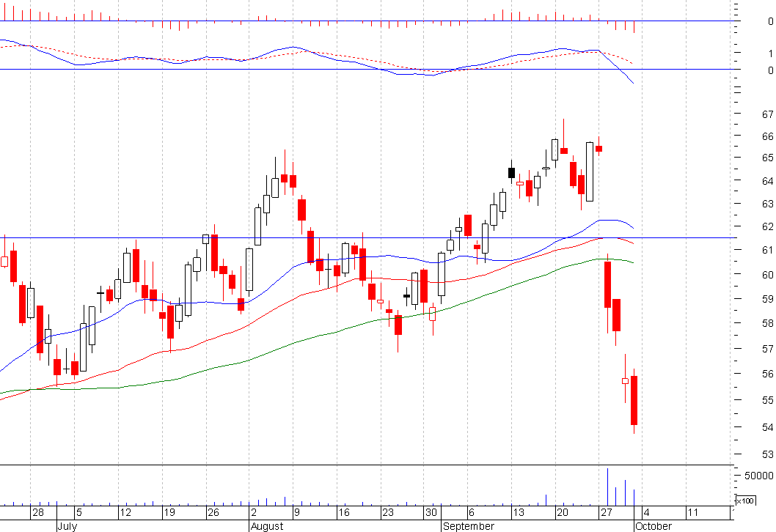This screenshot has width=776, height=532.
Task: Click the 50000 volume axis label
Action: (758, 476)
